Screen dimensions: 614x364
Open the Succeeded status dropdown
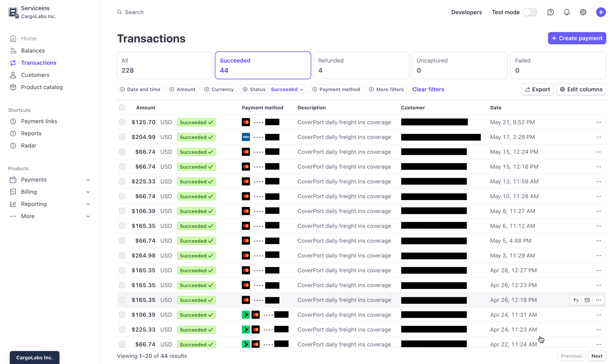pyautogui.click(x=287, y=89)
